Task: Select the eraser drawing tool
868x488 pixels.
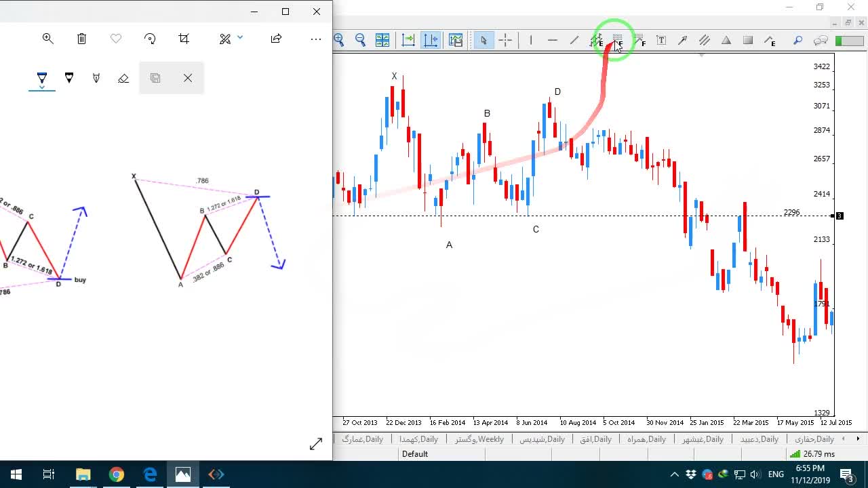Action: (123, 78)
